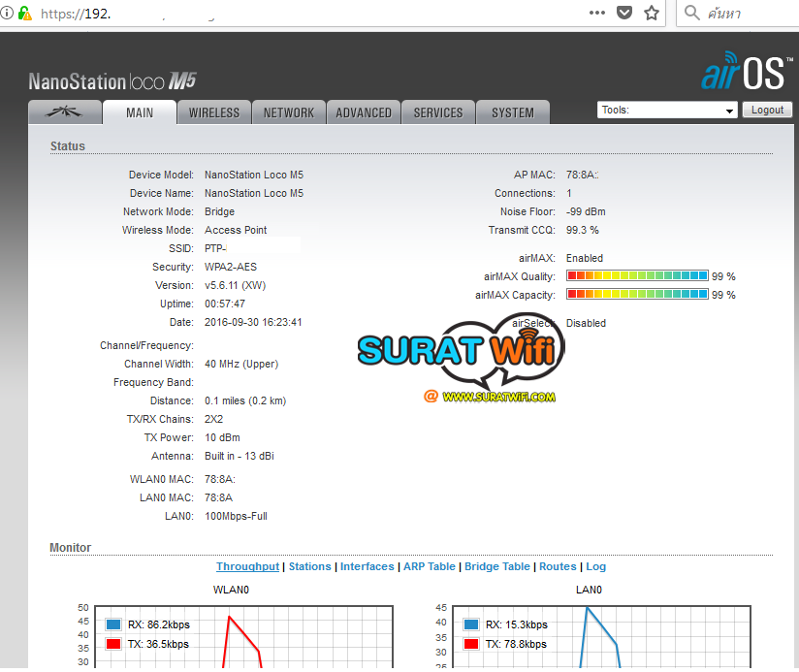Click the Network Mode value 'Bridge'
Viewport: 799px width, 672px height.
(219, 211)
